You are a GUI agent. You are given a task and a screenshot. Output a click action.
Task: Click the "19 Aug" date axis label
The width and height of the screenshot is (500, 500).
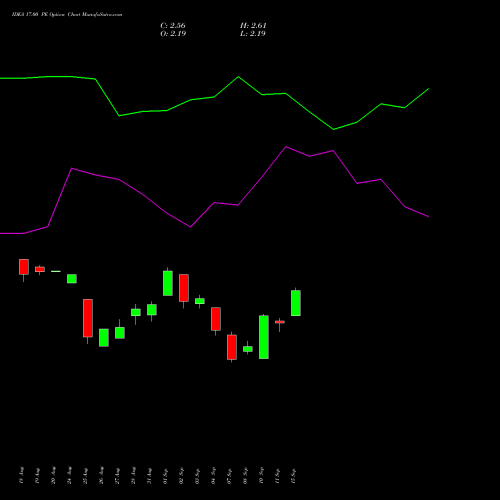tap(38, 476)
